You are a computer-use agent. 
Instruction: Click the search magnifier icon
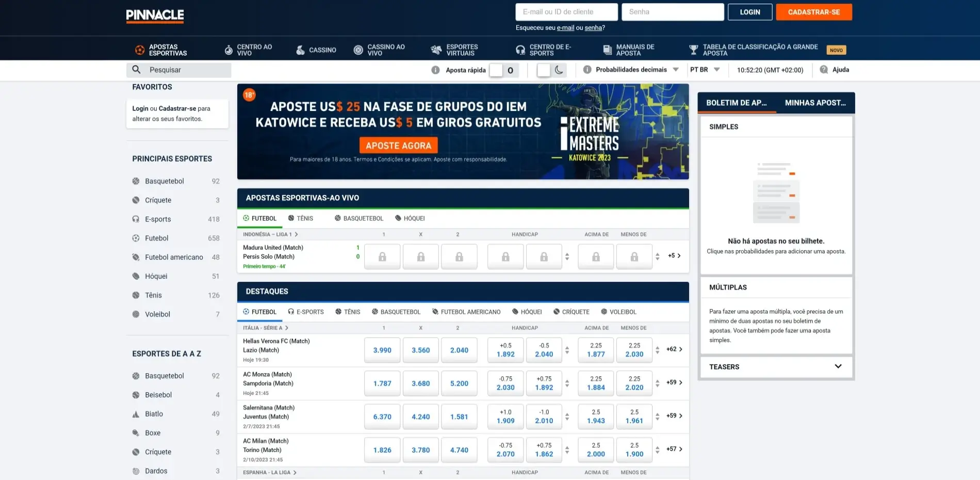click(x=136, y=70)
